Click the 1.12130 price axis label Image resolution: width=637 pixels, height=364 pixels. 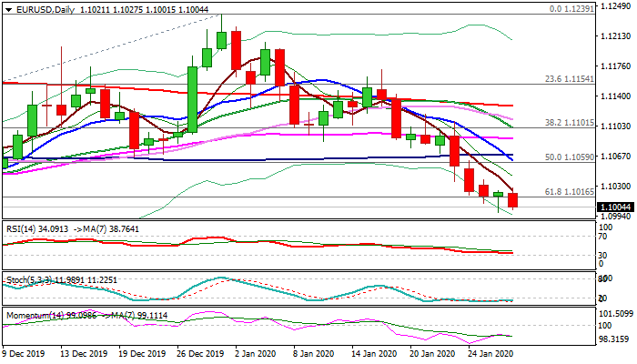pos(616,36)
